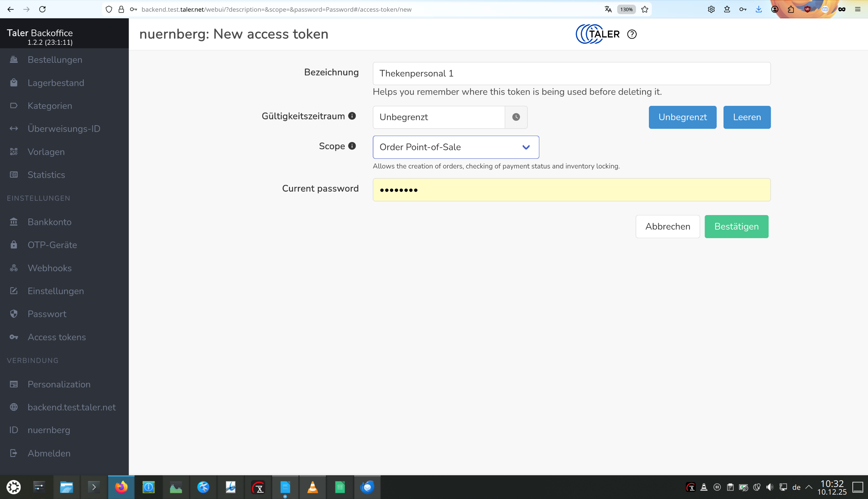The image size is (868, 499).
Task: Open the Scope dropdown
Action: point(456,147)
